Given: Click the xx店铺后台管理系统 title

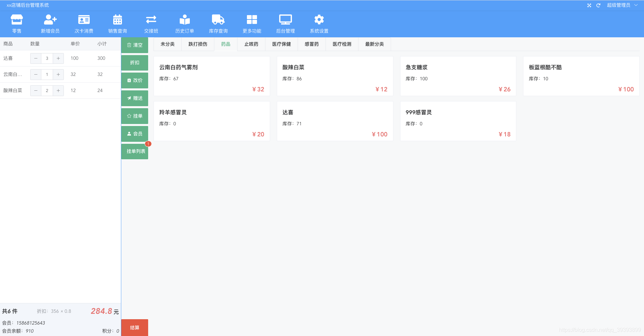Looking at the screenshot, I should [x=28, y=5].
